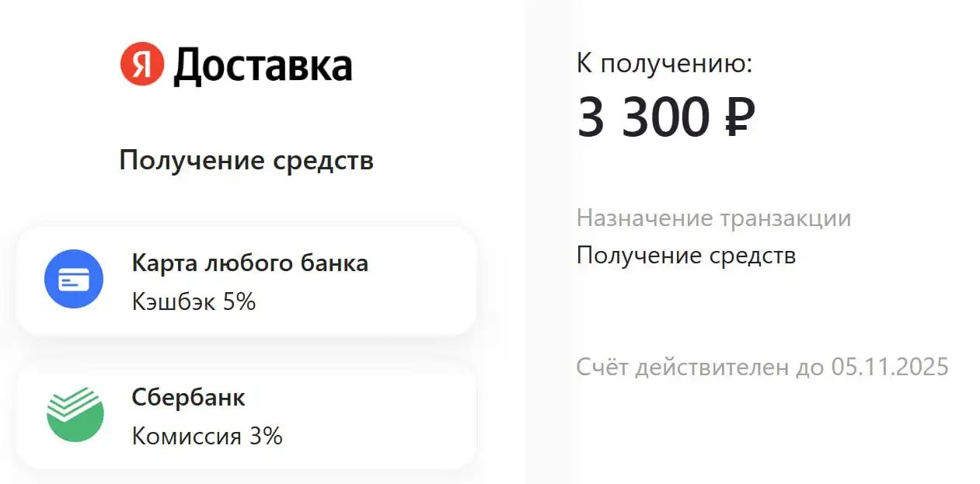Click the К получению heading
The width and height of the screenshot is (980, 484).
(x=664, y=64)
